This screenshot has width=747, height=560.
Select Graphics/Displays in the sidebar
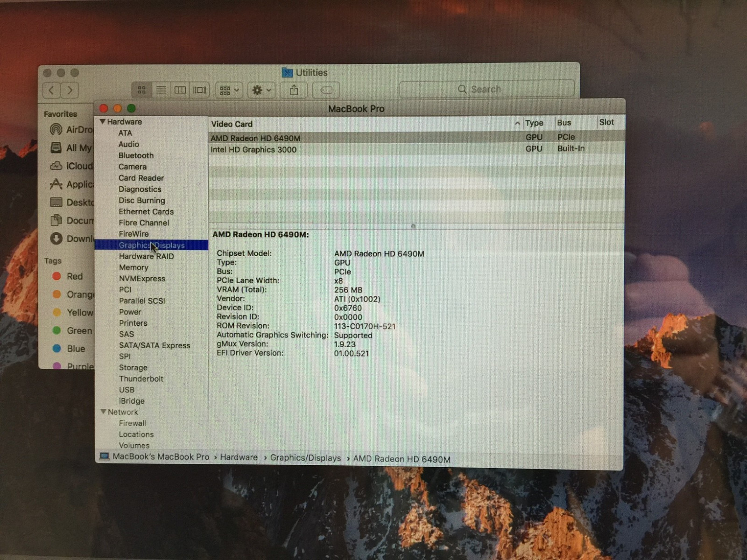pos(151,245)
